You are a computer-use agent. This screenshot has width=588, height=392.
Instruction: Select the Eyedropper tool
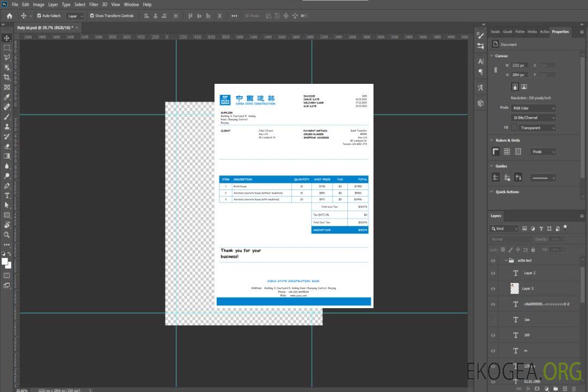7,97
